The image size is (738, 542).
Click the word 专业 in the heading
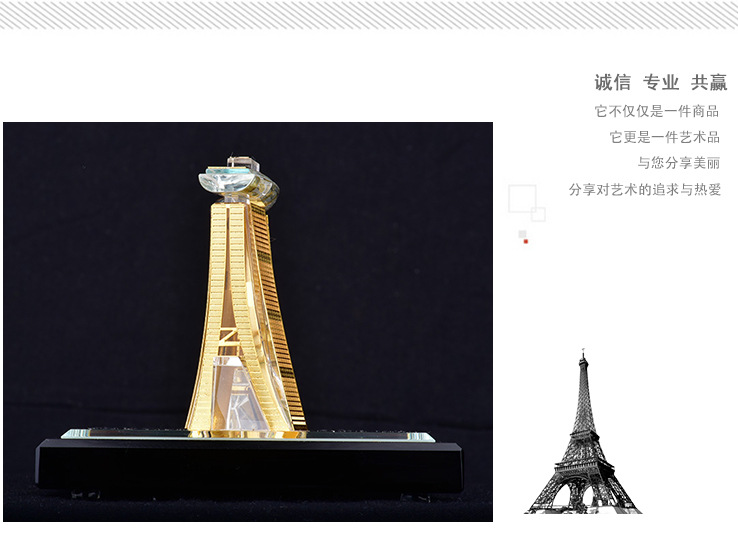pos(661,82)
